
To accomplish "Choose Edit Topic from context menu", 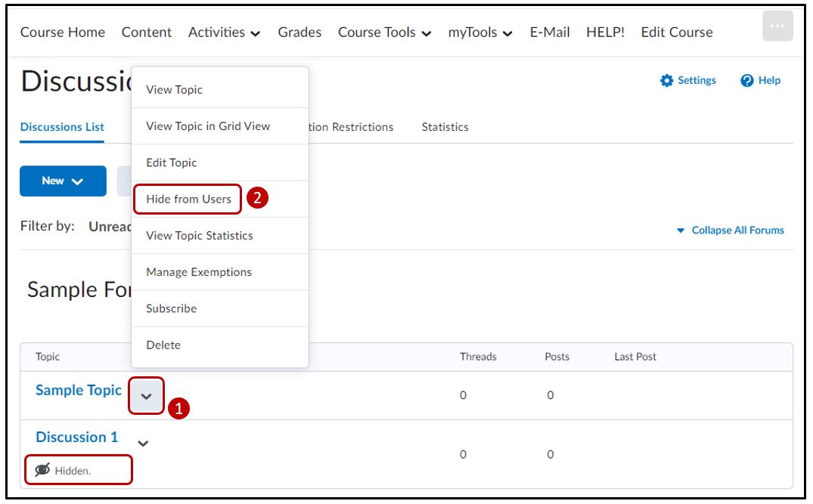I will click(x=171, y=162).
